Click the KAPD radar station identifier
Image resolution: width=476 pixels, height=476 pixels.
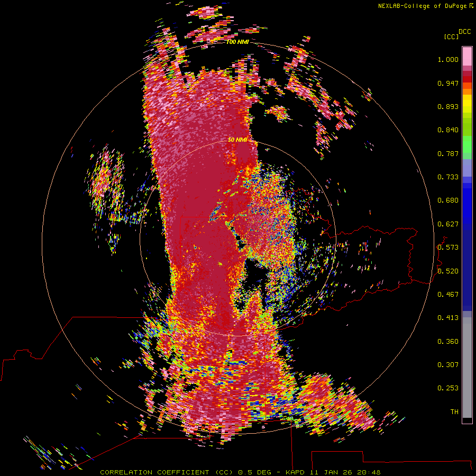[296, 472]
